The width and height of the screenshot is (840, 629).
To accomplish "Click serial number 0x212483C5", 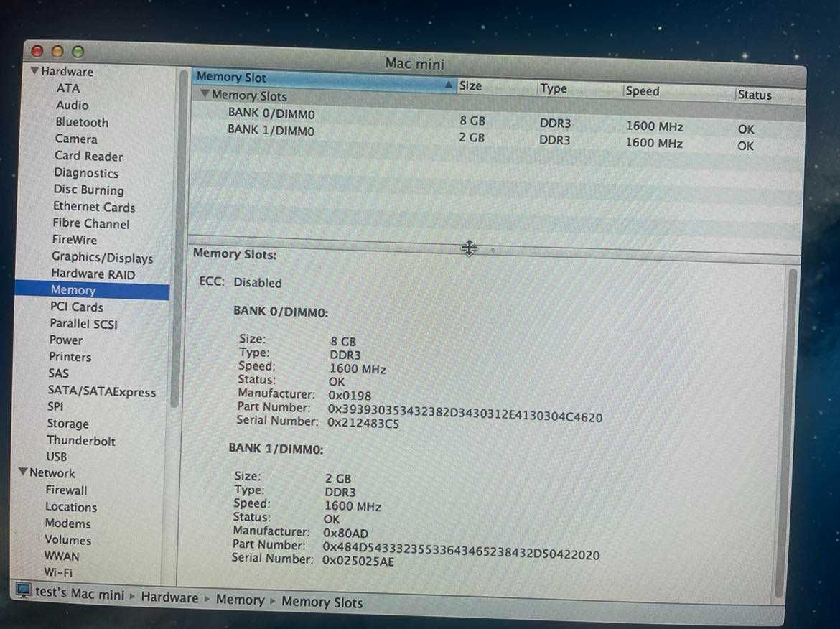I will (x=363, y=423).
